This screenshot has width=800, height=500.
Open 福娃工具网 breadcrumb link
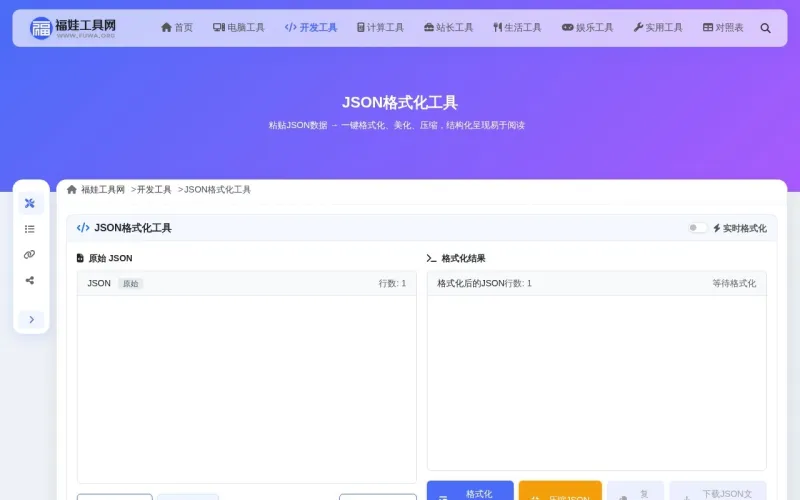[103, 190]
